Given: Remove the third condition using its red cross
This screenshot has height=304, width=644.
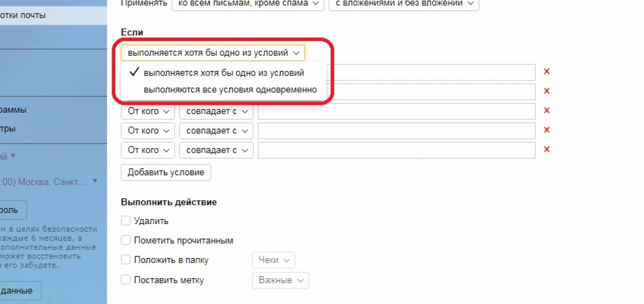Looking at the screenshot, I should pyautogui.click(x=546, y=111).
